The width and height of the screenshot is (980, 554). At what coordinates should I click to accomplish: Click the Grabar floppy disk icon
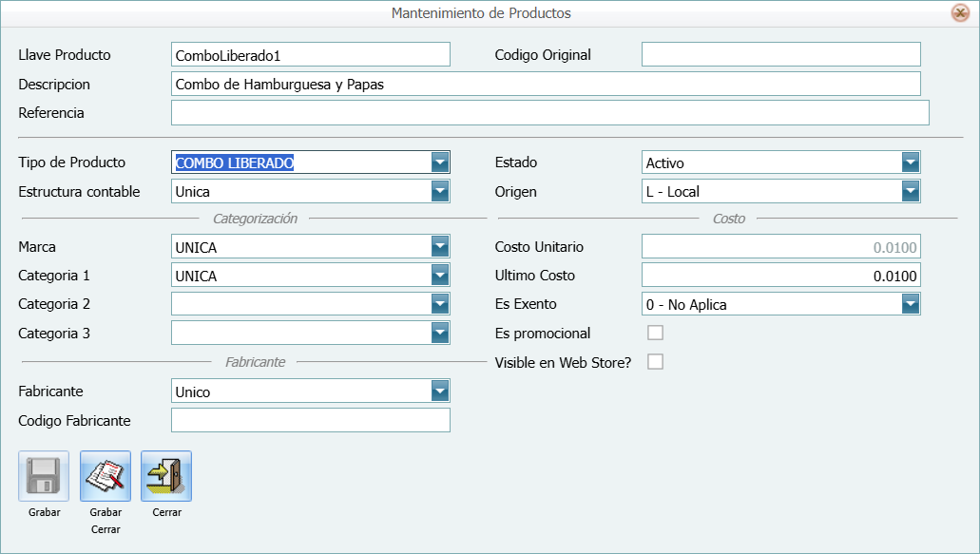(x=44, y=476)
